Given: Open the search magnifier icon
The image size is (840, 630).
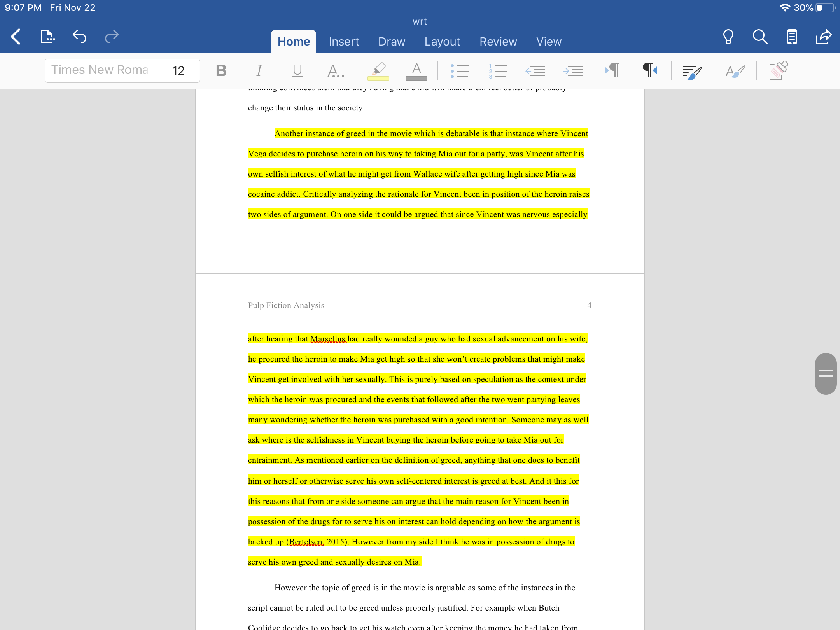Looking at the screenshot, I should pos(760,37).
